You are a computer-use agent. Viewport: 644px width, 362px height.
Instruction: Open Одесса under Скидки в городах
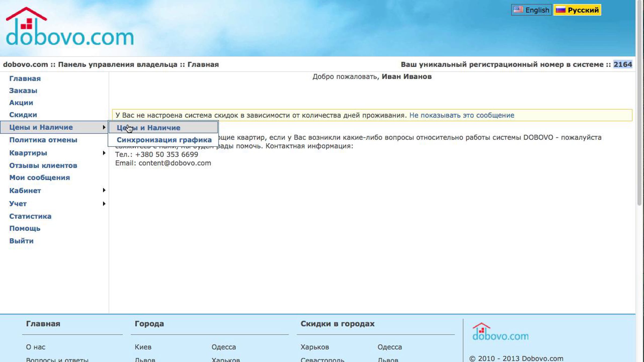coord(390,347)
